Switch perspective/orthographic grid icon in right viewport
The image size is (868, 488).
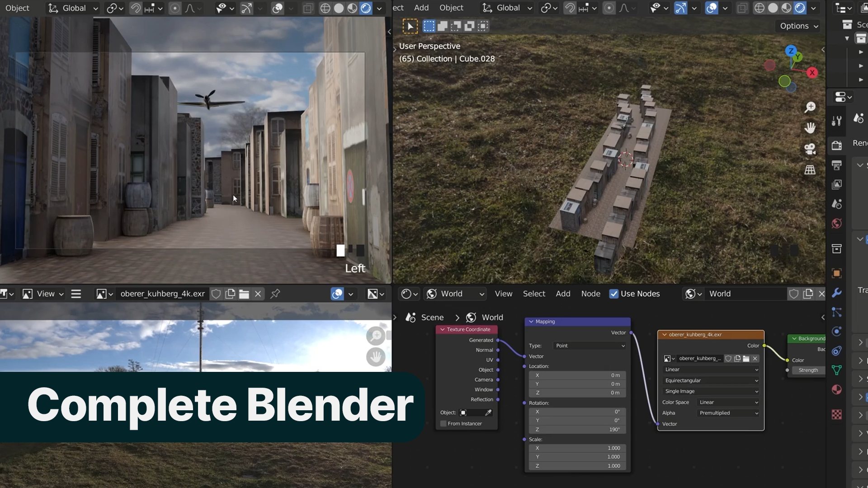pyautogui.click(x=810, y=170)
